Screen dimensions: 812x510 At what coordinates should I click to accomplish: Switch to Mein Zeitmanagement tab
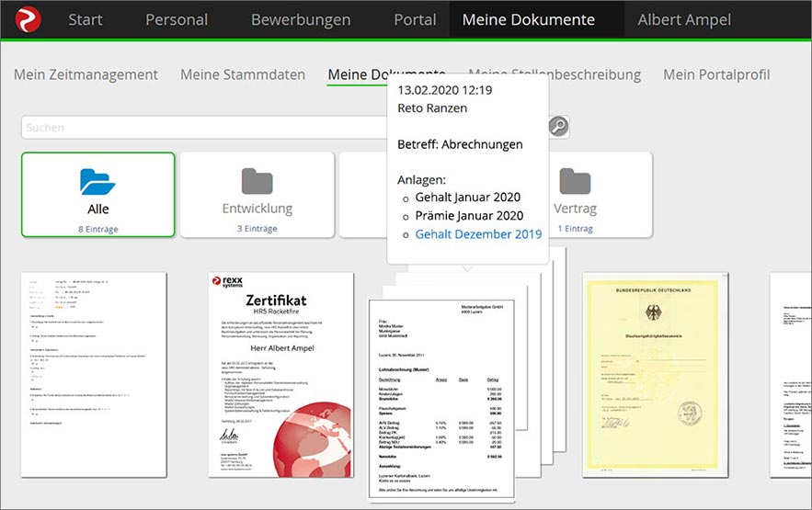click(x=86, y=74)
